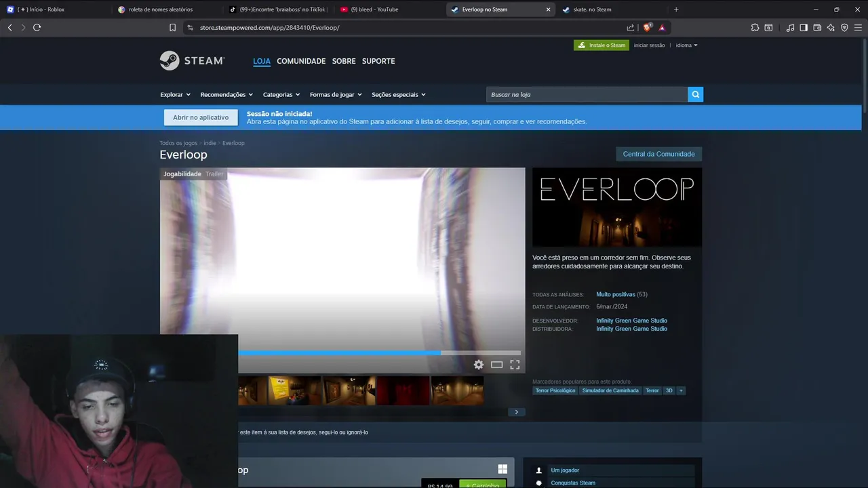Screen dimensions: 868x488
Task: Open the extensions puzzle icon
Action: point(755,28)
